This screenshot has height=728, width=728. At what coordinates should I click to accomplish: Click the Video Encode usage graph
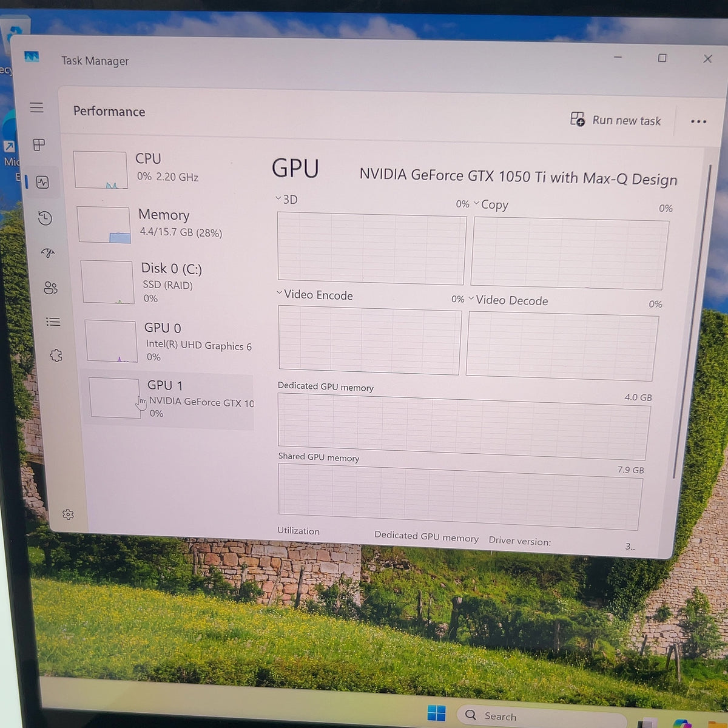(x=369, y=340)
